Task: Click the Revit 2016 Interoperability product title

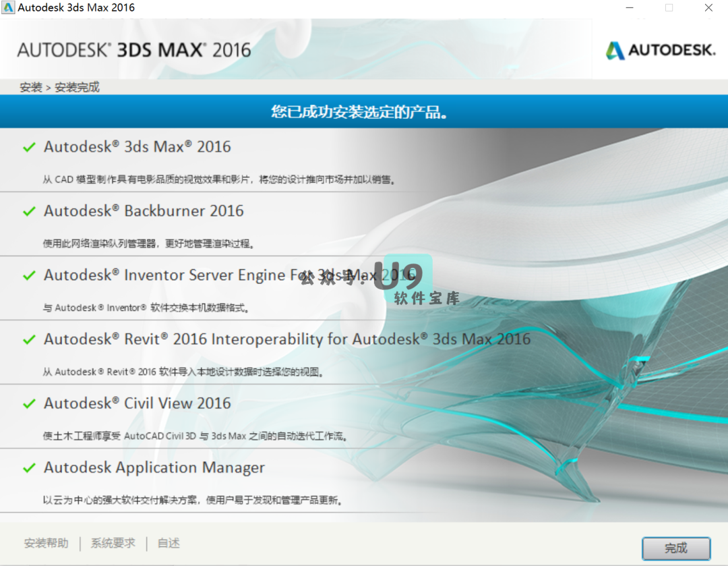Action: tap(287, 339)
